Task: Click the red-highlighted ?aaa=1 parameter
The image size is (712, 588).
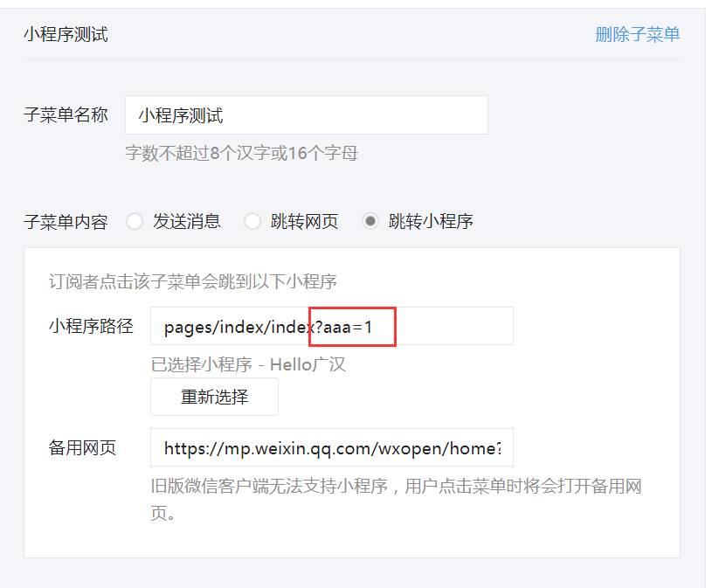Action: [x=352, y=327]
